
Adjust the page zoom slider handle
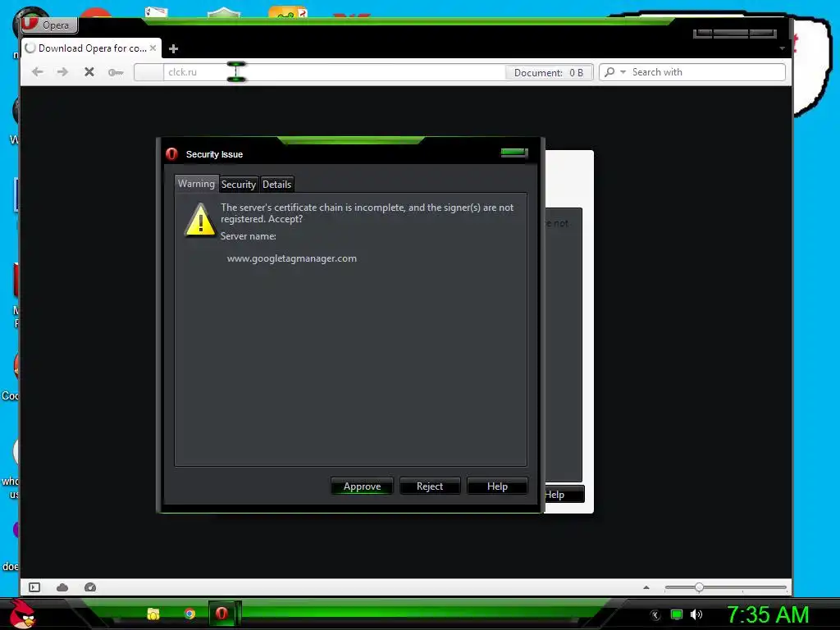tap(699, 587)
